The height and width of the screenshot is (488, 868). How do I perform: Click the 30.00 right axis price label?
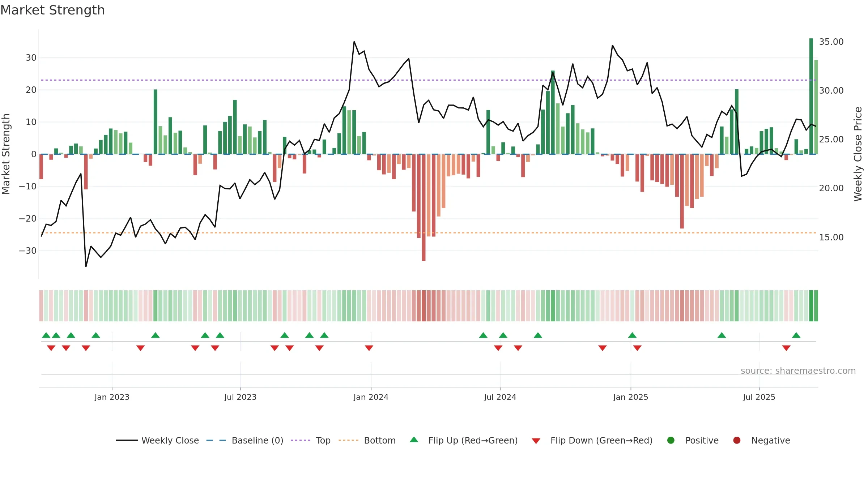[831, 91]
